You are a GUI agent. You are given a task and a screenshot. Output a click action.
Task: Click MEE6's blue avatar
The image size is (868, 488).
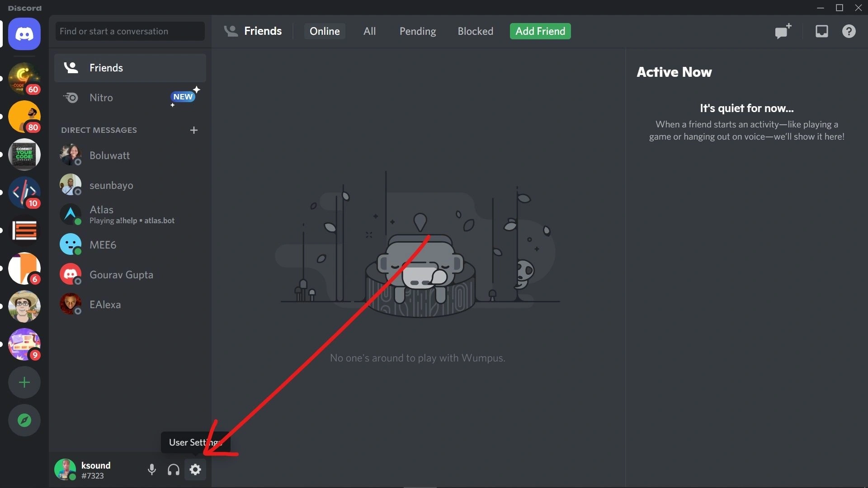71,244
